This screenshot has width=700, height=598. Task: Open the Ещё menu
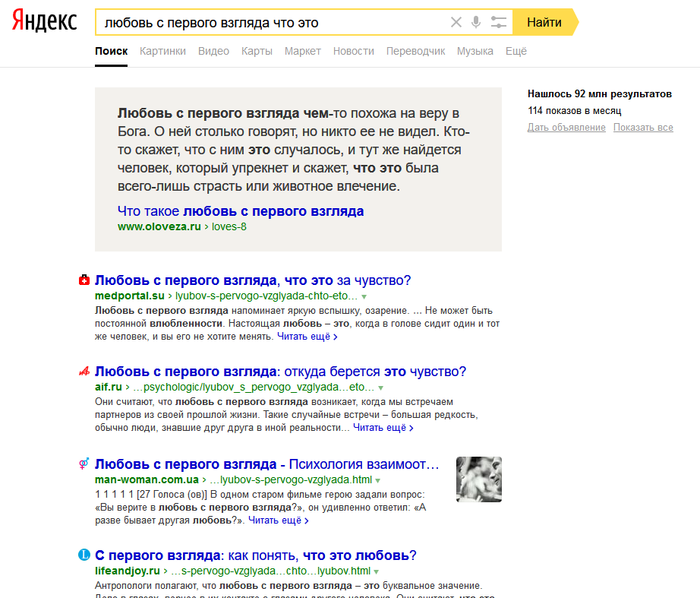tap(516, 51)
